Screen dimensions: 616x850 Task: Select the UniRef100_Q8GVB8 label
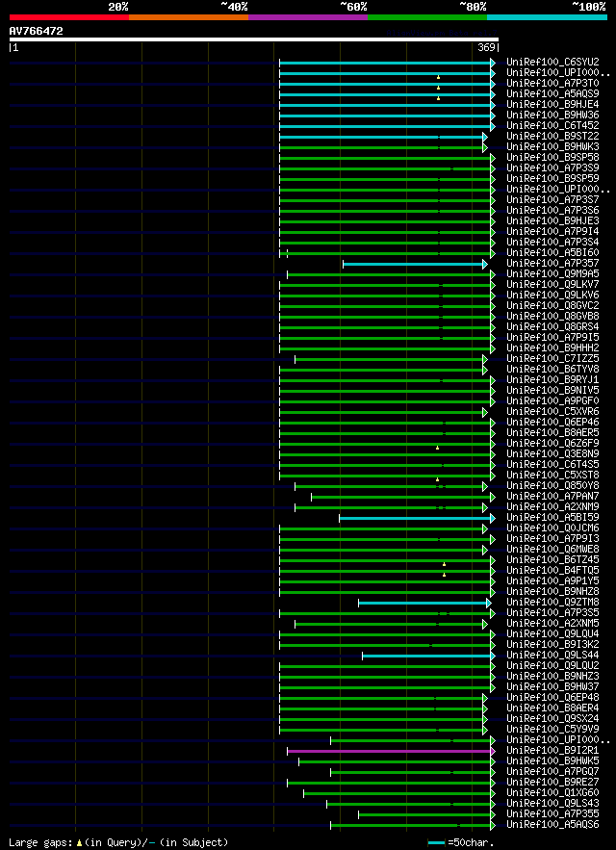[x=552, y=316]
